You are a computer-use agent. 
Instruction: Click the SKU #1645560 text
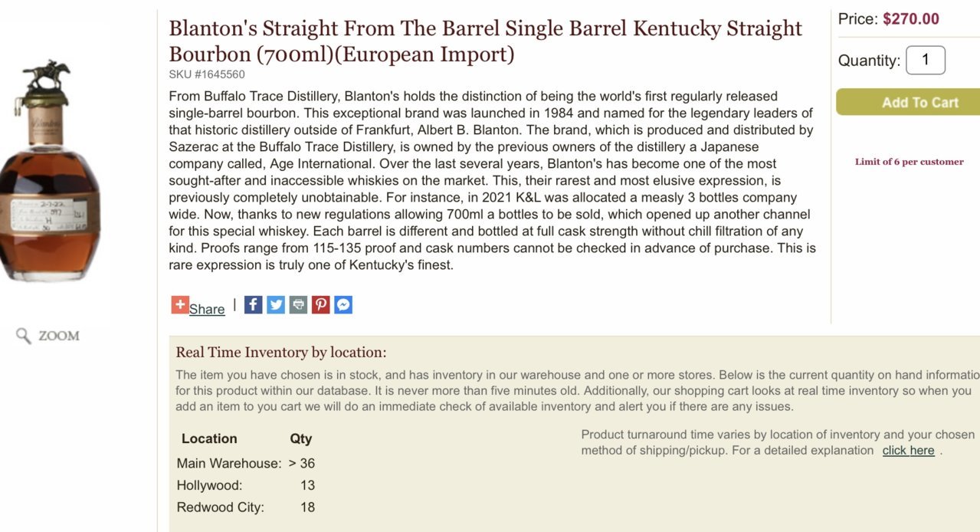pos(207,74)
